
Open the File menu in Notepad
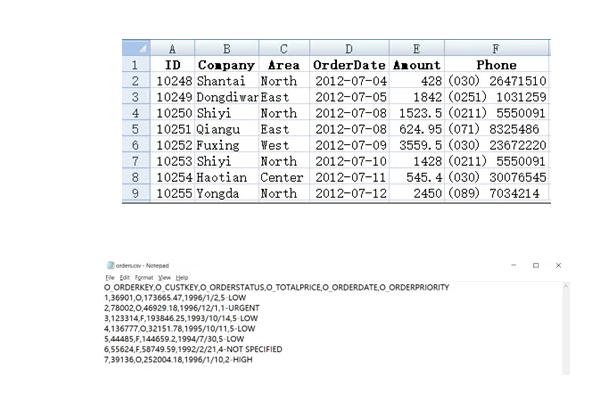[110, 277]
